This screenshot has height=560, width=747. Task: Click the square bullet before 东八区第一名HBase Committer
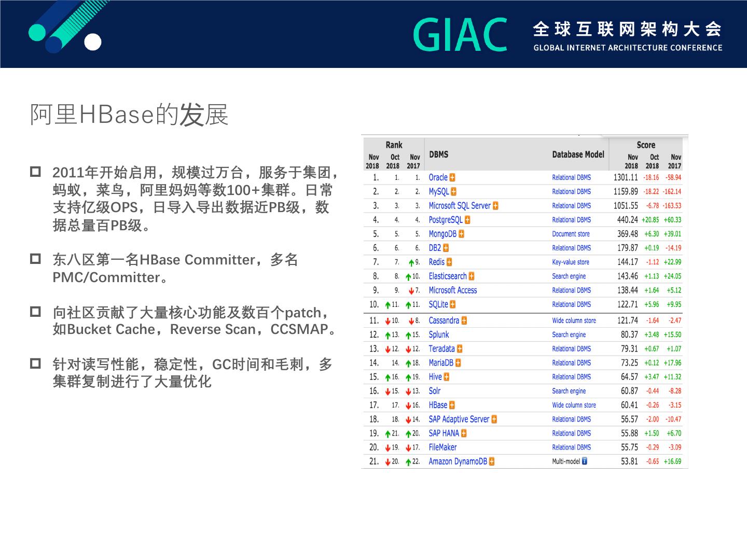pyautogui.click(x=35, y=259)
